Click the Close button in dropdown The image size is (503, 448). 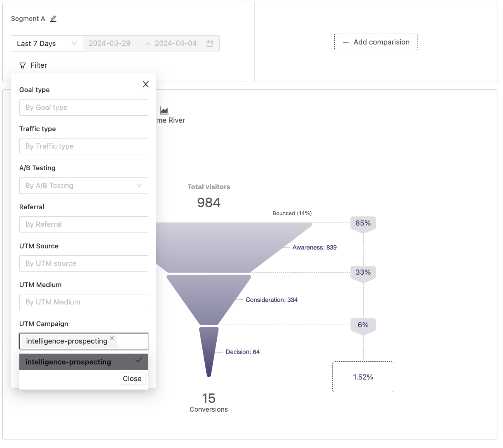[132, 378]
